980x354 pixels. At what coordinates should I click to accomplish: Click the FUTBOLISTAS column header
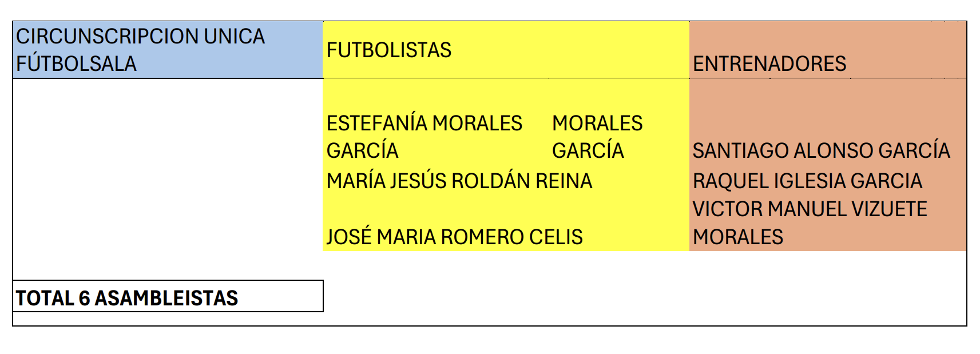[388, 50]
